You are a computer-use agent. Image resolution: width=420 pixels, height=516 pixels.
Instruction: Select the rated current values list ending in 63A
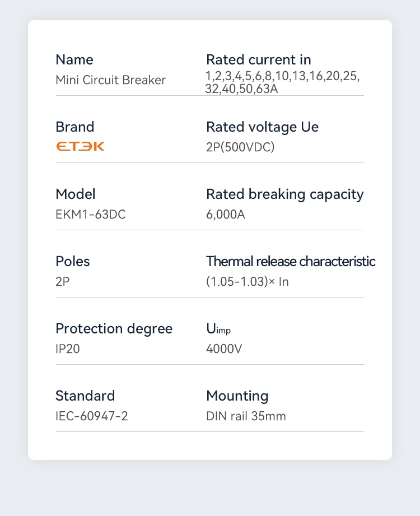click(282, 82)
